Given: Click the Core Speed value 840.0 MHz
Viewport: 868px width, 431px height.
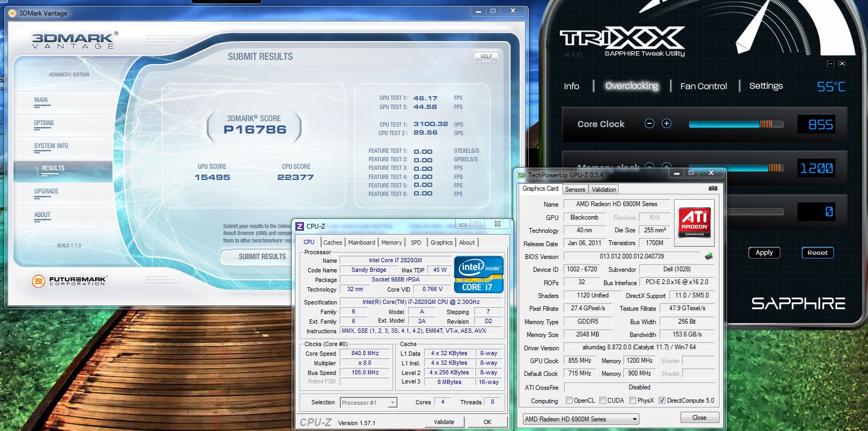Looking at the screenshot, I should coord(365,354).
